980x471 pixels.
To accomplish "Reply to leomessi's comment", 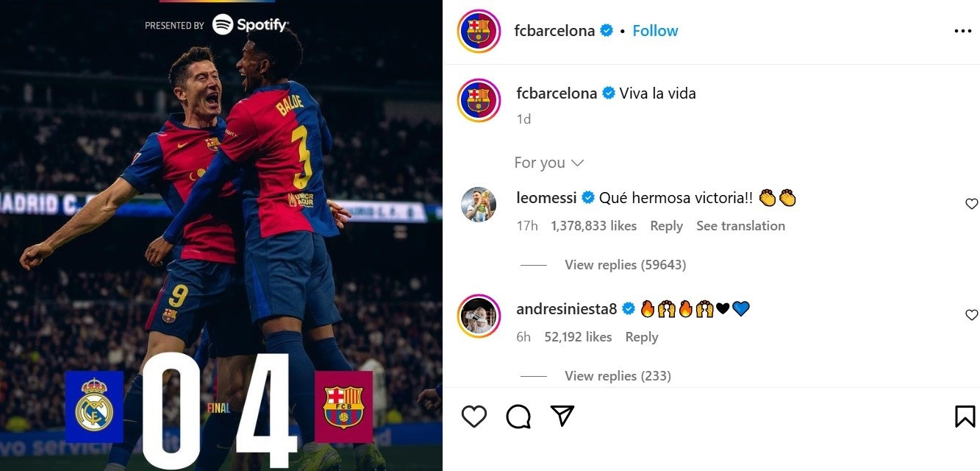I will click(x=666, y=226).
